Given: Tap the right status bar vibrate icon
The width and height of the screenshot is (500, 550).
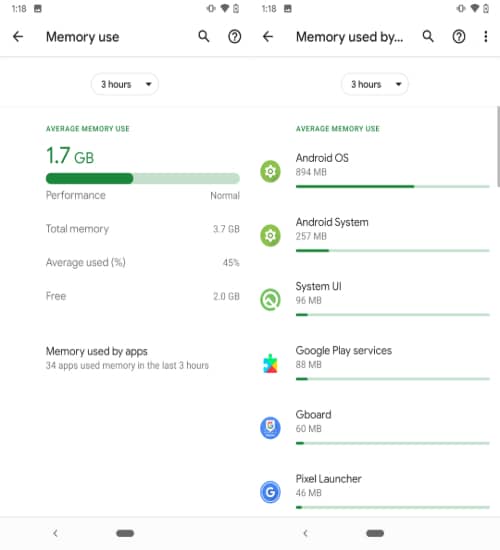Looking at the screenshot, I should pos(461,9).
